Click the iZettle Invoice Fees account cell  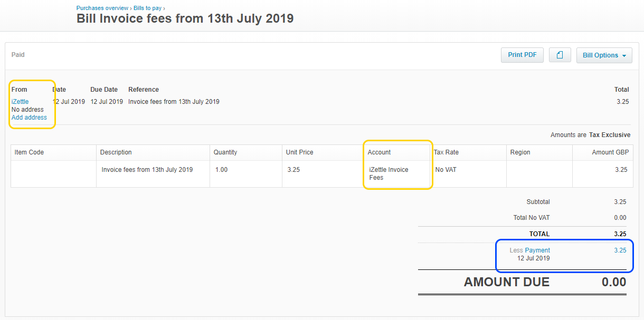click(389, 173)
